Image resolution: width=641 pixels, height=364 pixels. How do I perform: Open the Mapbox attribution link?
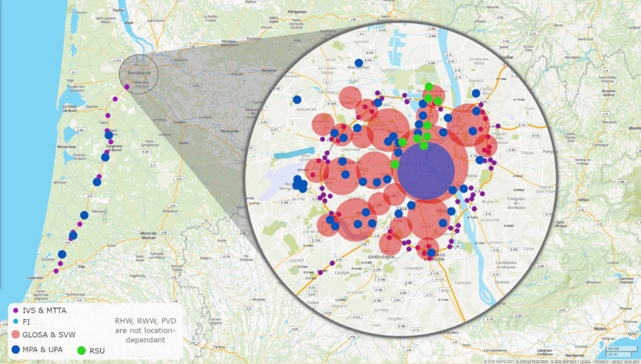(x=564, y=361)
